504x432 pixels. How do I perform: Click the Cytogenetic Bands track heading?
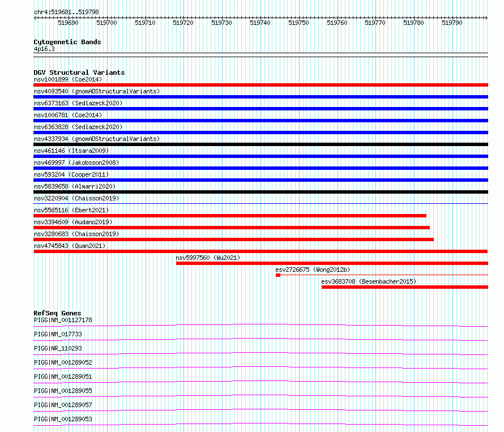click(67, 42)
